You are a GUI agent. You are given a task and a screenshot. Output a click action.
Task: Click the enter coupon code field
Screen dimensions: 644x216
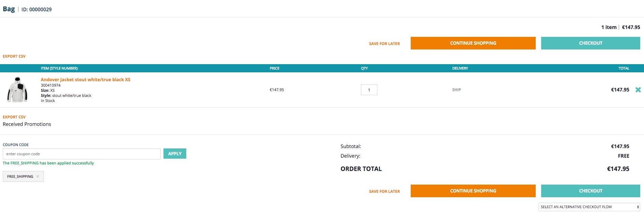pyautogui.click(x=82, y=154)
